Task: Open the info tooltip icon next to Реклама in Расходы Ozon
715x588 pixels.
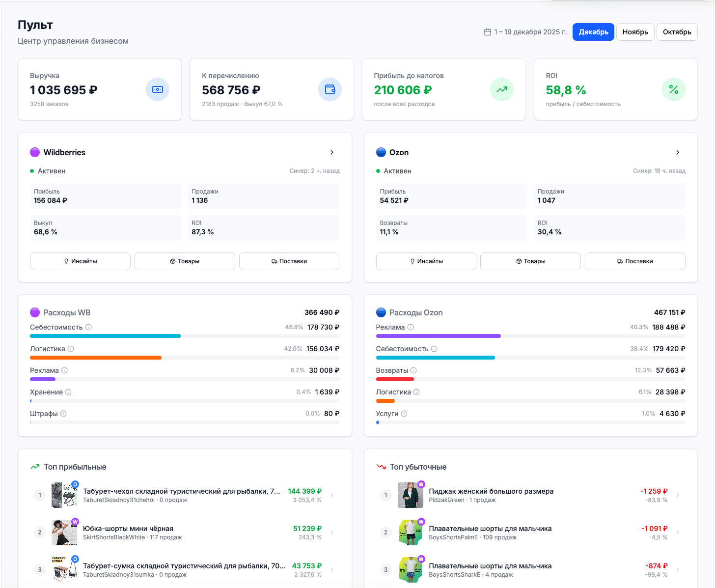Action: 411,327
